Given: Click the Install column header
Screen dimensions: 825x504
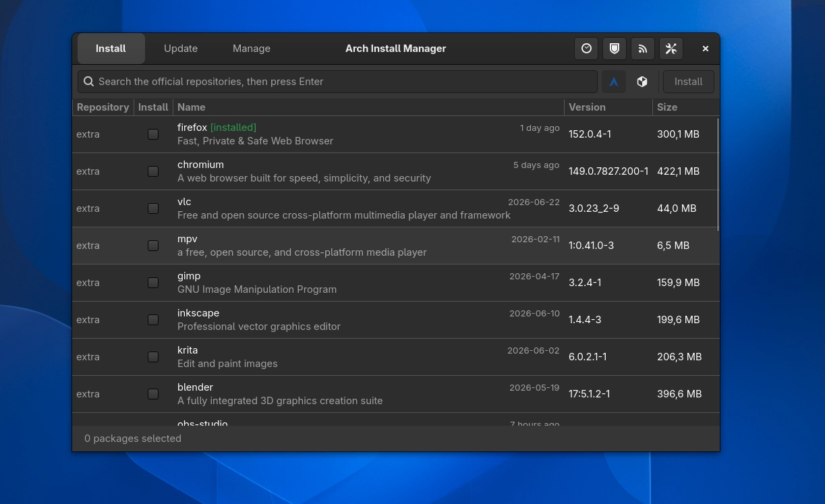Looking at the screenshot, I should pyautogui.click(x=153, y=107).
